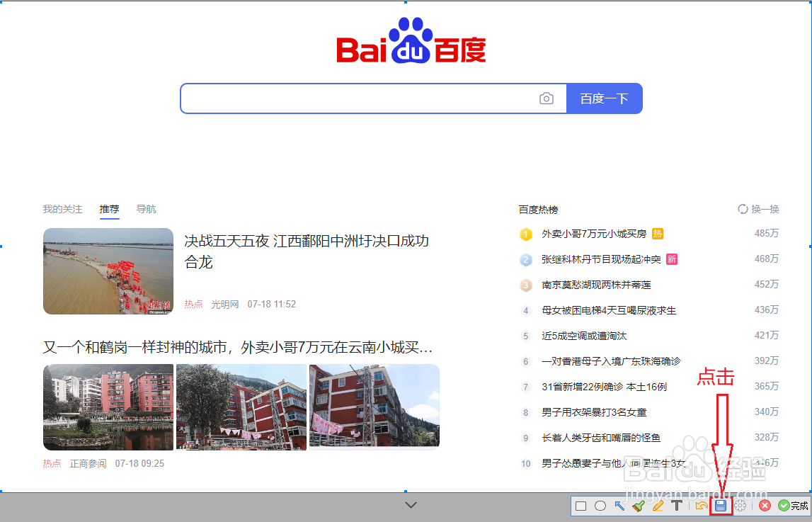
Task: Select the rectangle annotation tool
Action: tap(581, 506)
